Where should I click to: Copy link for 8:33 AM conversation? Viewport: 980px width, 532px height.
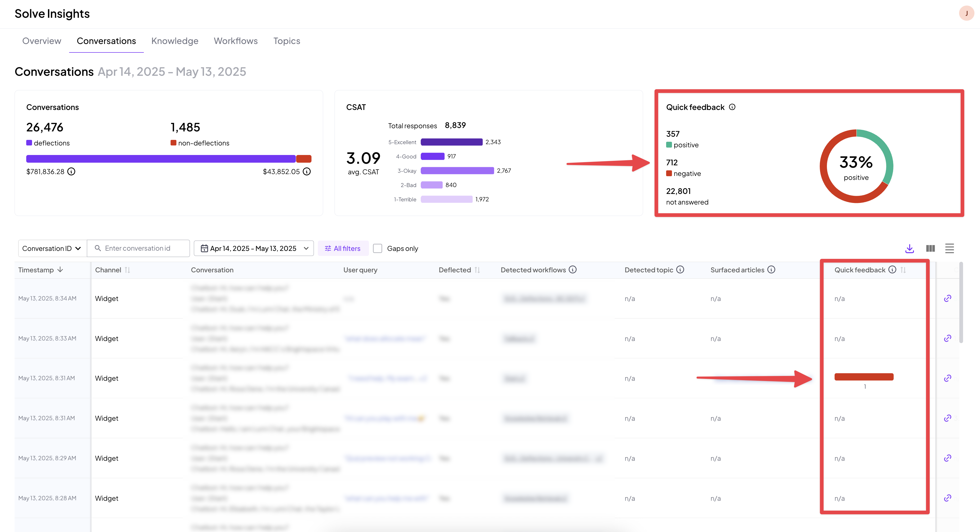(x=948, y=338)
